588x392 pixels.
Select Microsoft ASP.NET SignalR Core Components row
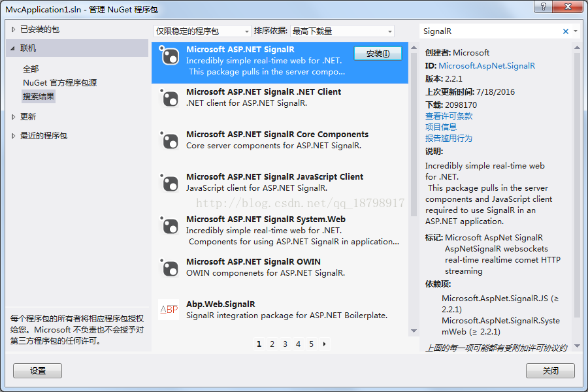280,147
